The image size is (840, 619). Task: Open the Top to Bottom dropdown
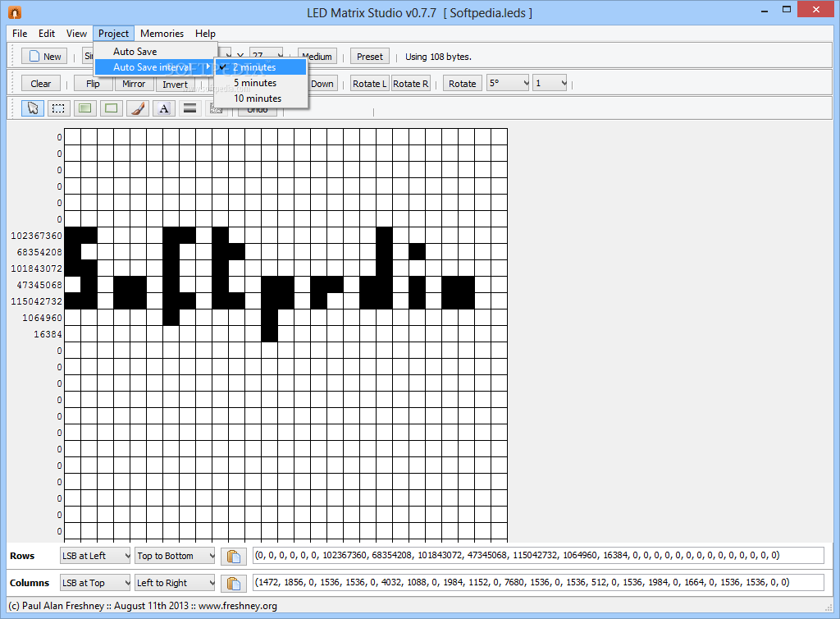175,556
